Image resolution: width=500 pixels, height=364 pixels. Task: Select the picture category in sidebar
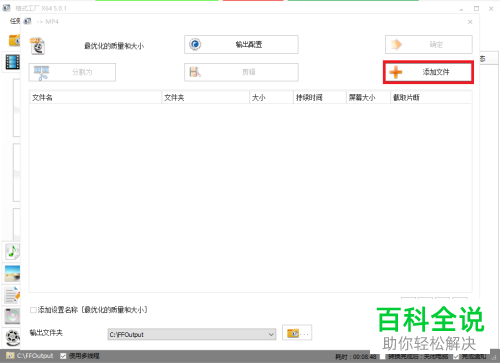click(x=12, y=274)
